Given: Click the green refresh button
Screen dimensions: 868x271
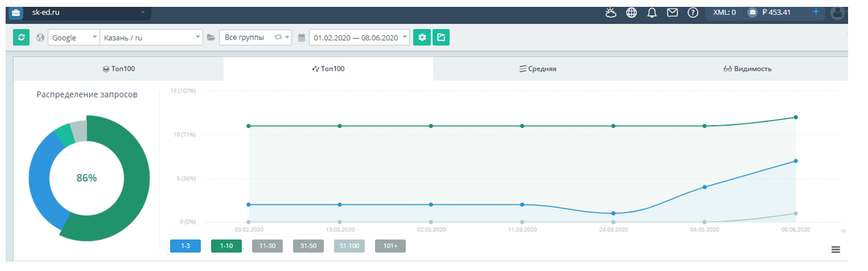Looking at the screenshot, I should click(x=22, y=37).
